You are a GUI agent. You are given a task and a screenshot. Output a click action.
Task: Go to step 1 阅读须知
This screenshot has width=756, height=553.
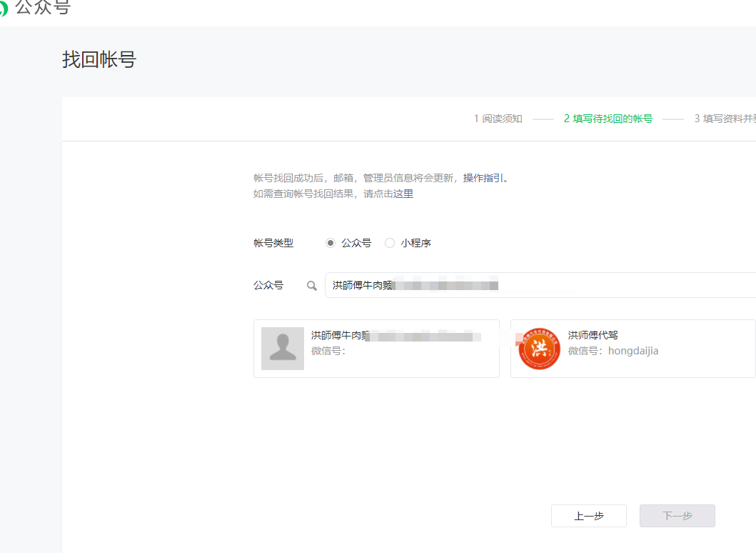pos(498,119)
